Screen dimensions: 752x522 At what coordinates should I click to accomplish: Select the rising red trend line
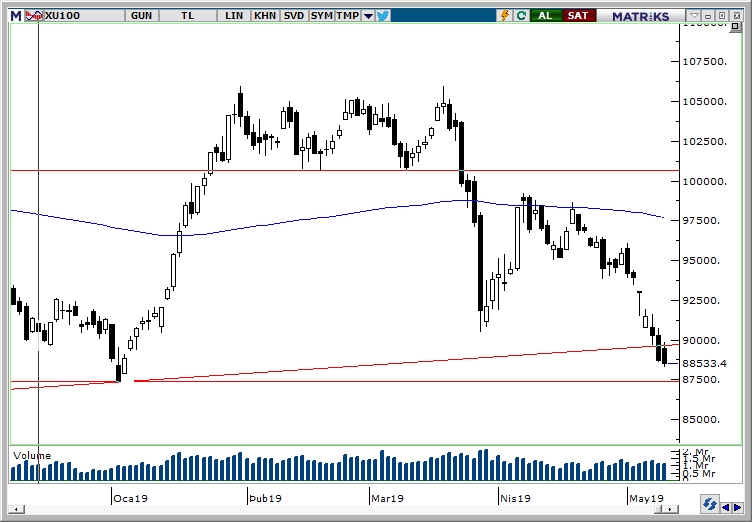408,362
